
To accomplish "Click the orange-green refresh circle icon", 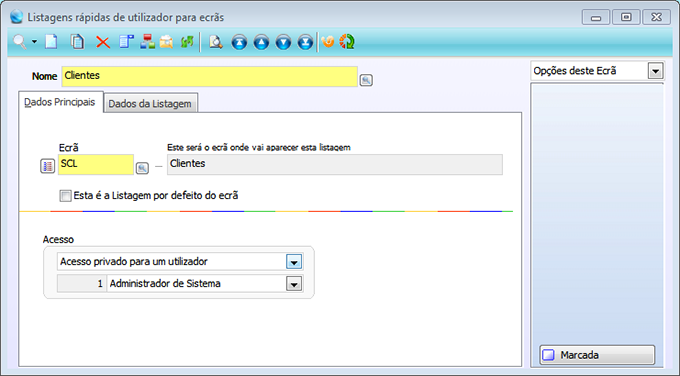I will (347, 42).
